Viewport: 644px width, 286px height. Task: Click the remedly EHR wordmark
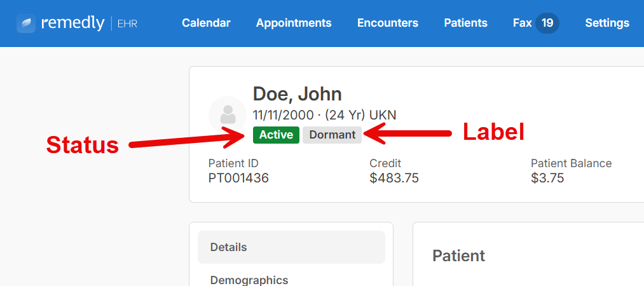89,24
